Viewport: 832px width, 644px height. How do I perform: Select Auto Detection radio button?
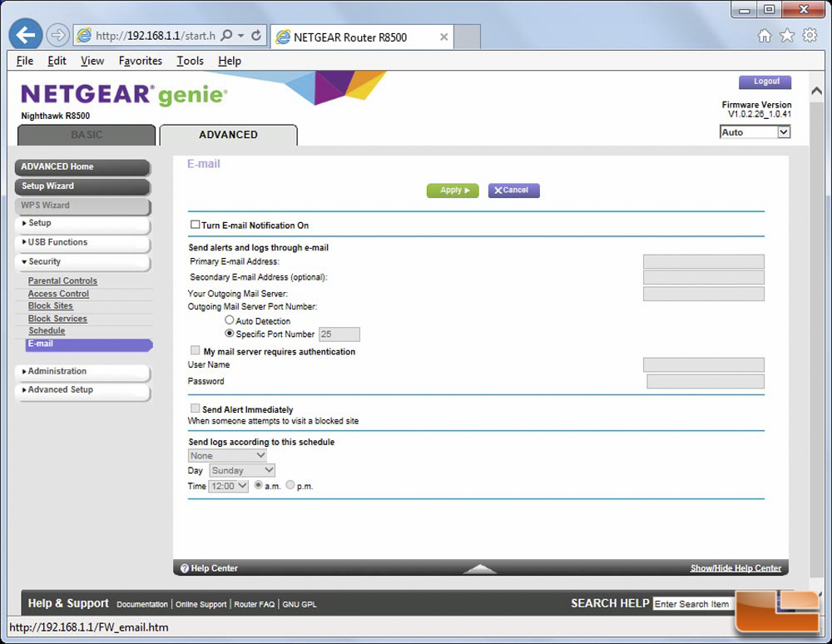[x=230, y=320]
